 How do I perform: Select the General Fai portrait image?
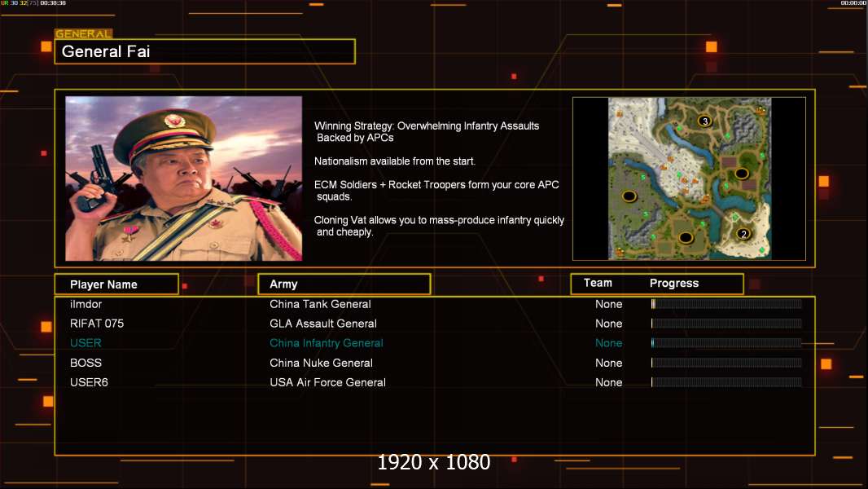coord(184,178)
